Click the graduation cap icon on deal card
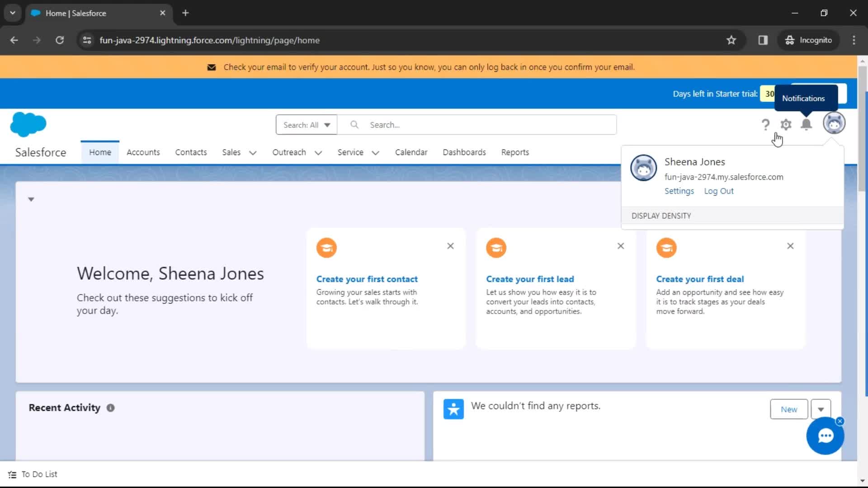 pyautogui.click(x=666, y=248)
